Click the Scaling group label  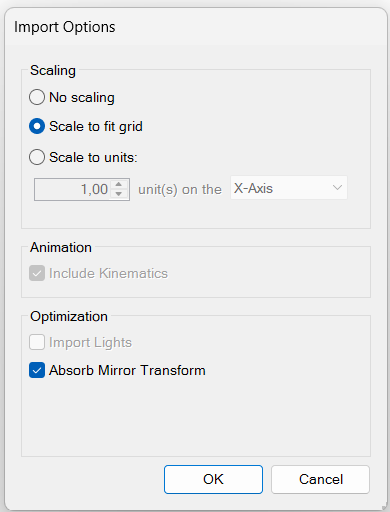pos(53,71)
